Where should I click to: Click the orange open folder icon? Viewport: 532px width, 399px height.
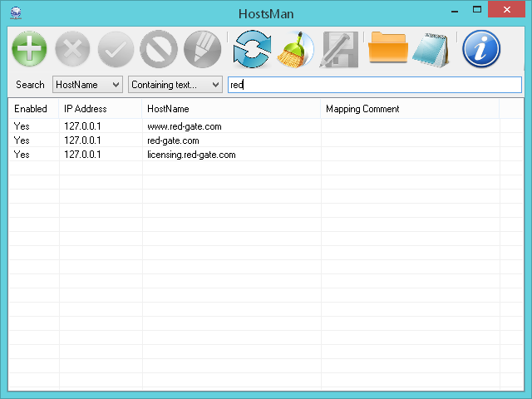point(388,47)
